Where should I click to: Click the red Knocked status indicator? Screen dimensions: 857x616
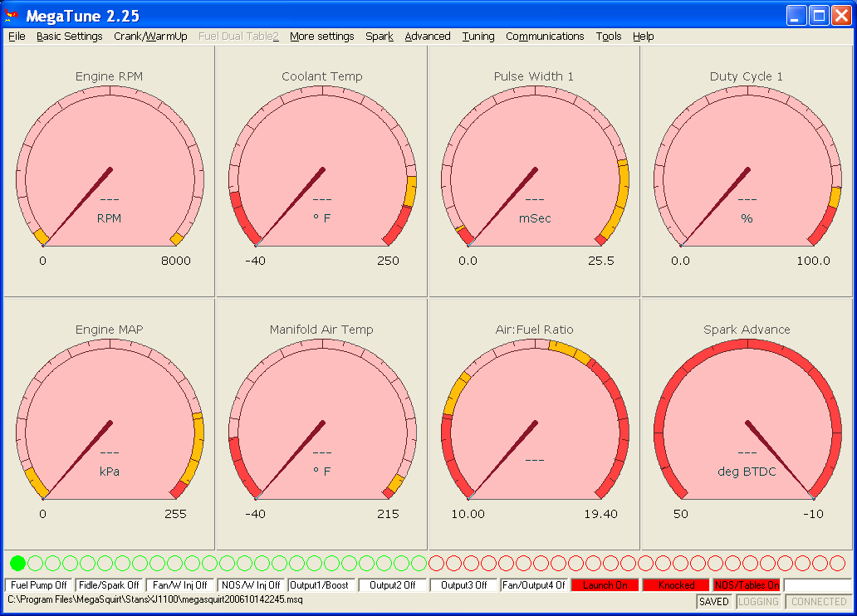pos(676,585)
